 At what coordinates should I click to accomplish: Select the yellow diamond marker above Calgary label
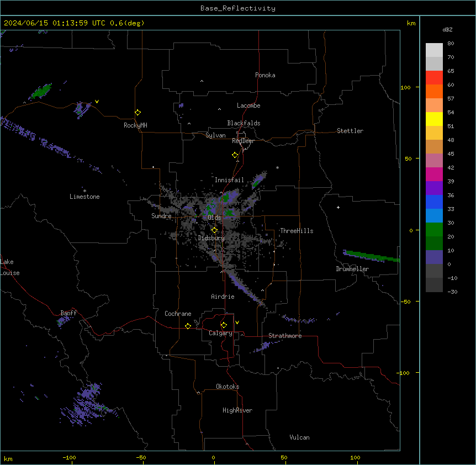point(224,325)
